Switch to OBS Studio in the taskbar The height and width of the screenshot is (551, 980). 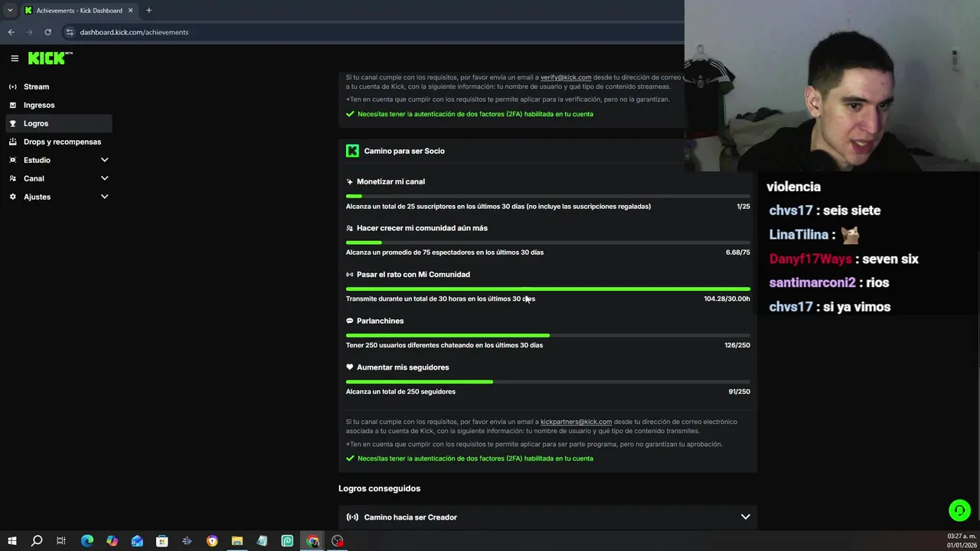coord(338,541)
